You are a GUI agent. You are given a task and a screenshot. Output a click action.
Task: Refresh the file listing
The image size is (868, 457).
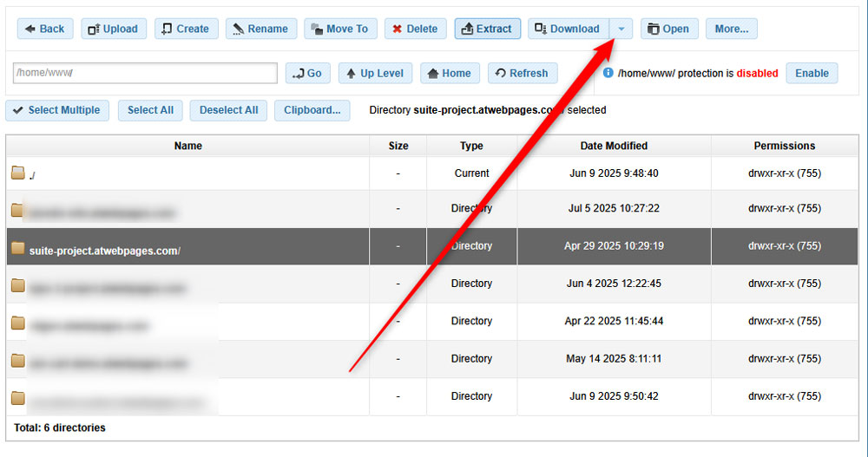coord(522,73)
